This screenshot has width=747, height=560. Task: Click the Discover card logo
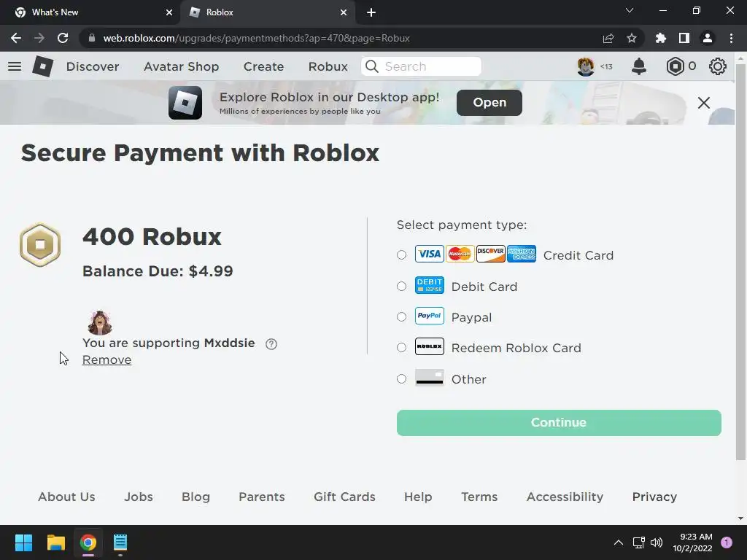[491, 254]
